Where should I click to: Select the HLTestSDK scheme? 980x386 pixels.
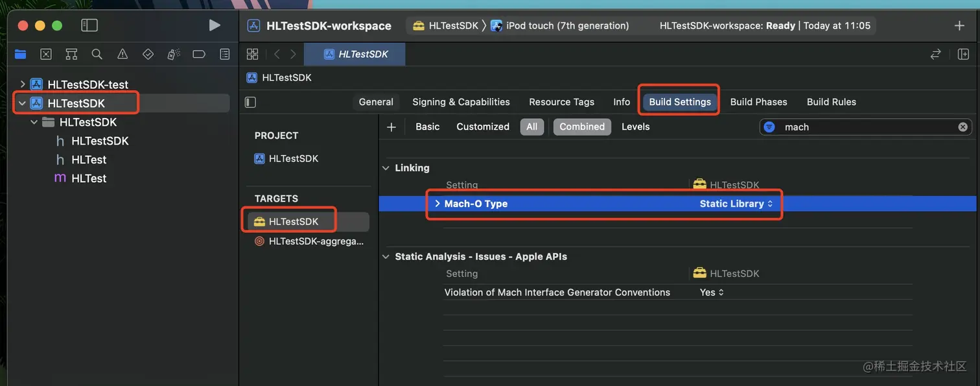pyautogui.click(x=446, y=26)
